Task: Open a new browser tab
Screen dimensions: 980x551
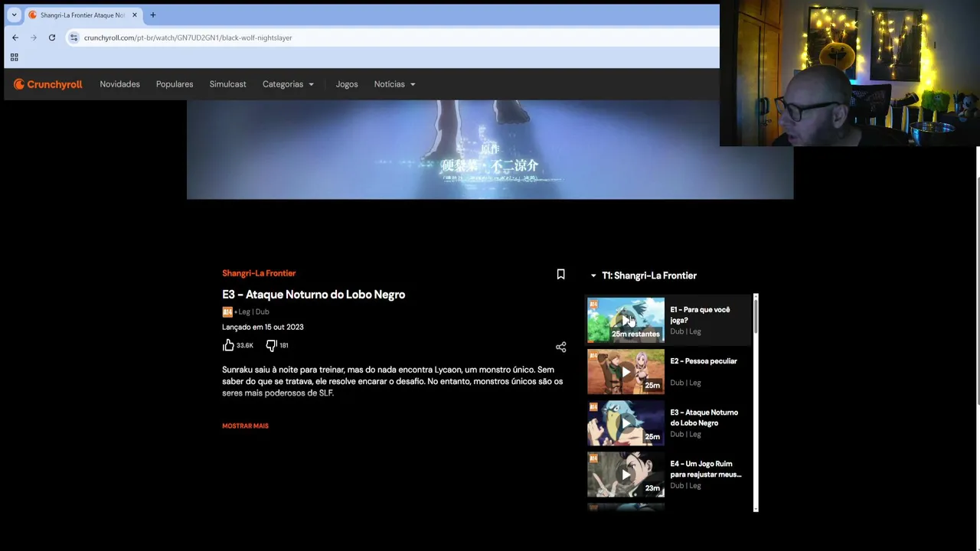Action: coord(152,15)
